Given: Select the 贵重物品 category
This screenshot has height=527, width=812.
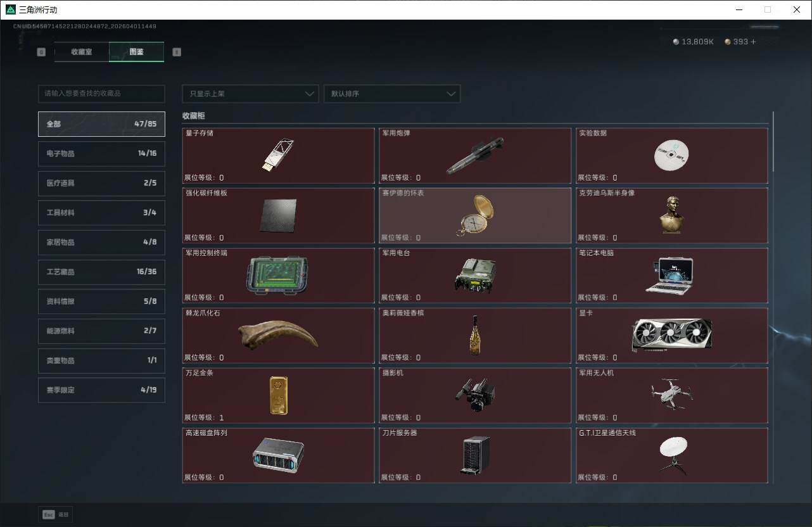Looking at the screenshot, I should [x=101, y=360].
